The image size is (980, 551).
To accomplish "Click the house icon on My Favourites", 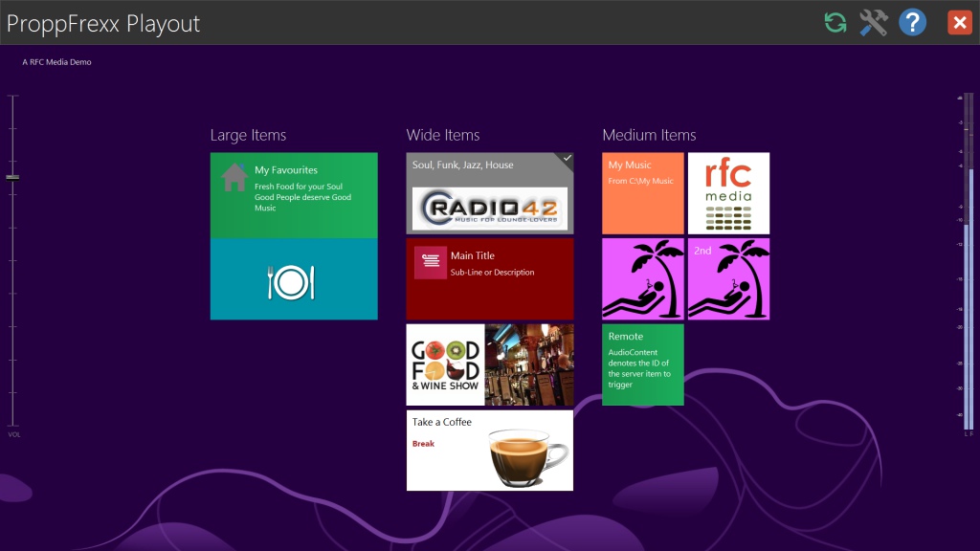I will [234, 177].
